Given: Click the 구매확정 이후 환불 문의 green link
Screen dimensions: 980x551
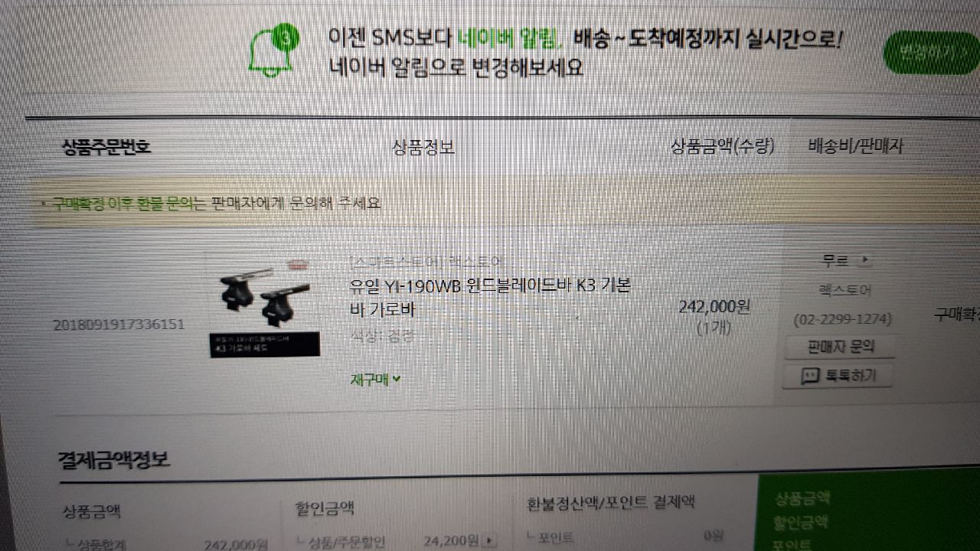Looking at the screenshot, I should [x=122, y=204].
